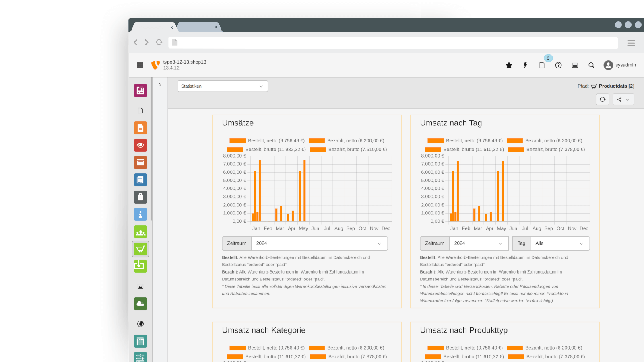Open the teal template module icon
This screenshot has height=362, width=644.
[140, 341]
